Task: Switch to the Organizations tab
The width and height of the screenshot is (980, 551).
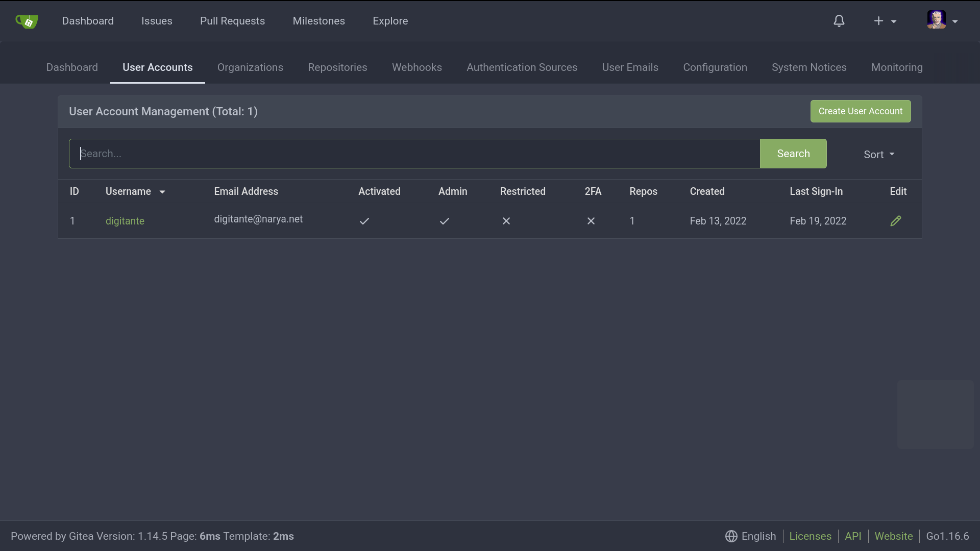Action: [250, 67]
